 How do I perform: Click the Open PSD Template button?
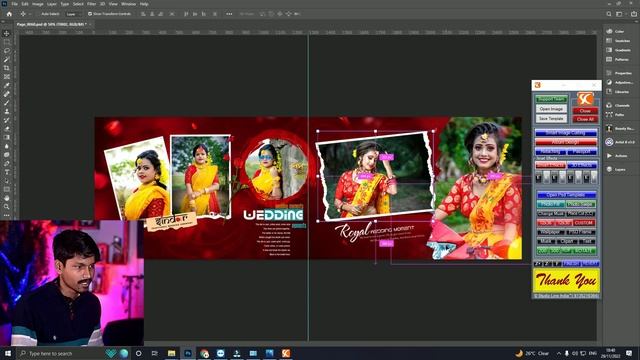[566, 195]
